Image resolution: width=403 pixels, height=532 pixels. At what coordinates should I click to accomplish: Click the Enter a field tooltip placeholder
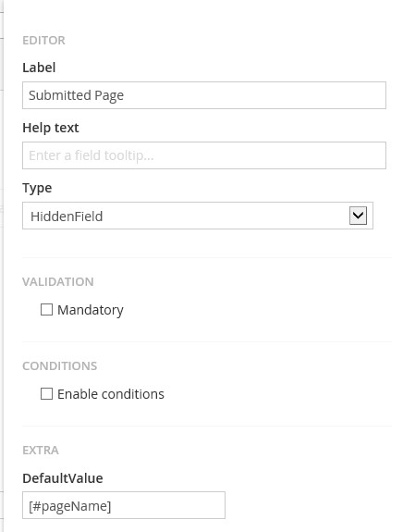point(92,155)
